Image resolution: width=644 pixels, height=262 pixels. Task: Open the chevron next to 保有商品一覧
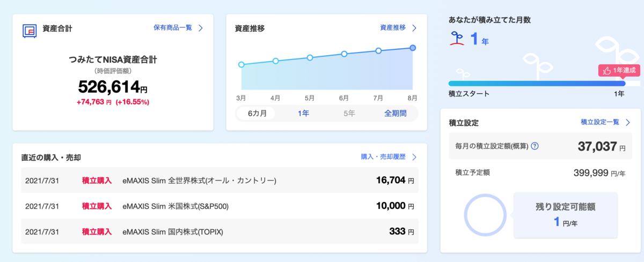coord(201,28)
